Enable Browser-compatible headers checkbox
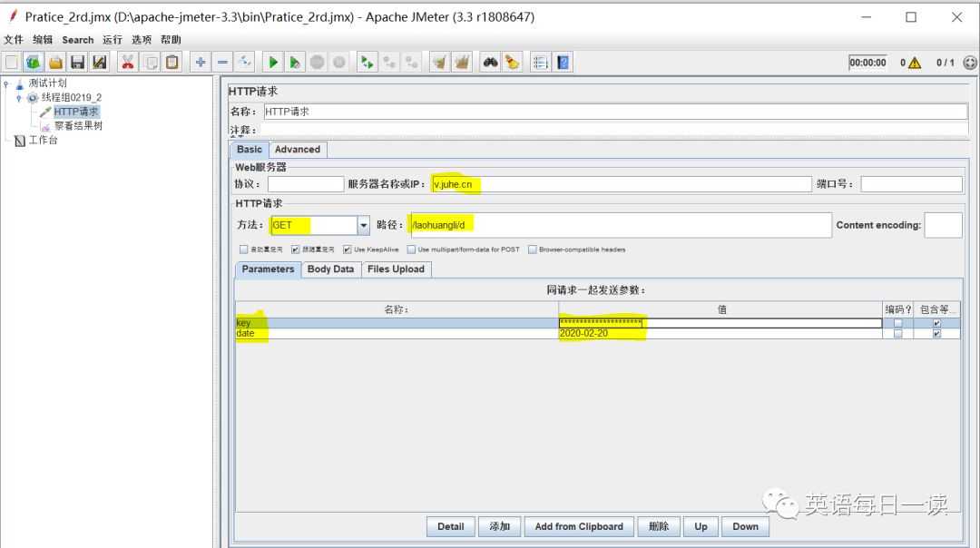 point(533,250)
